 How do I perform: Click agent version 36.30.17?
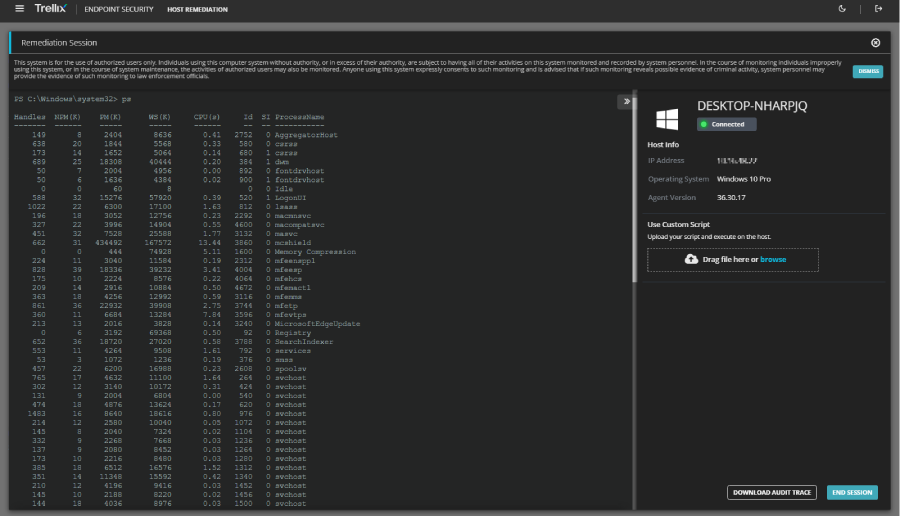point(731,197)
